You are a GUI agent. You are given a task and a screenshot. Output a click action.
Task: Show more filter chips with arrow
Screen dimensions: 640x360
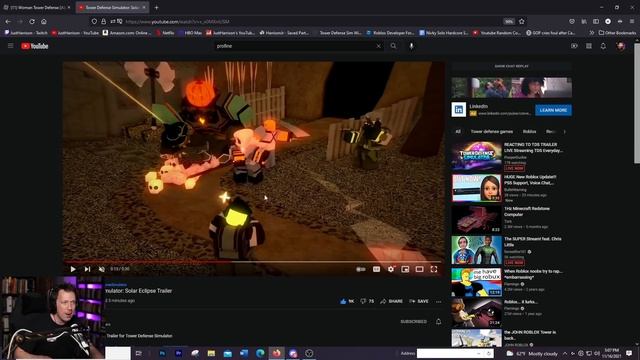[565, 131]
